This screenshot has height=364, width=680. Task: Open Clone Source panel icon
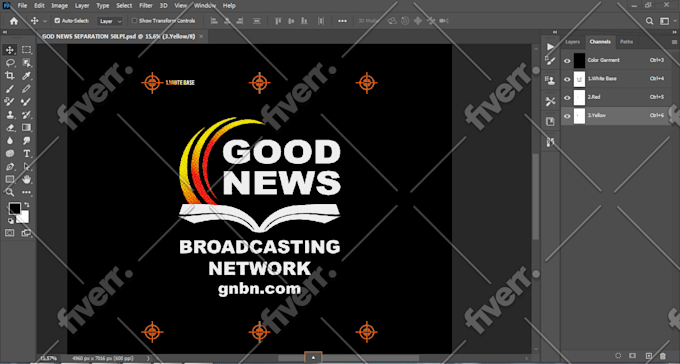pos(550,80)
